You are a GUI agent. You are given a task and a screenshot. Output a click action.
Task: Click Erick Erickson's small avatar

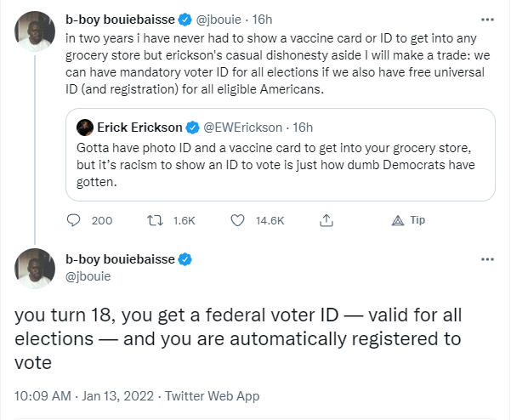[x=85, y=128]
